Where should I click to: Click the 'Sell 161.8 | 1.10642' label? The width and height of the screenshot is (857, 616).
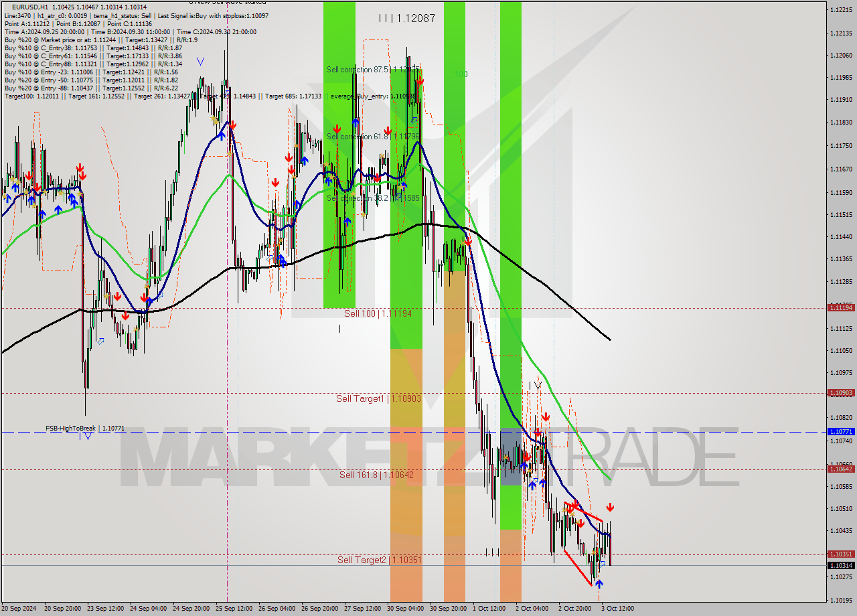pyautogui.click(x=376, y=475)
